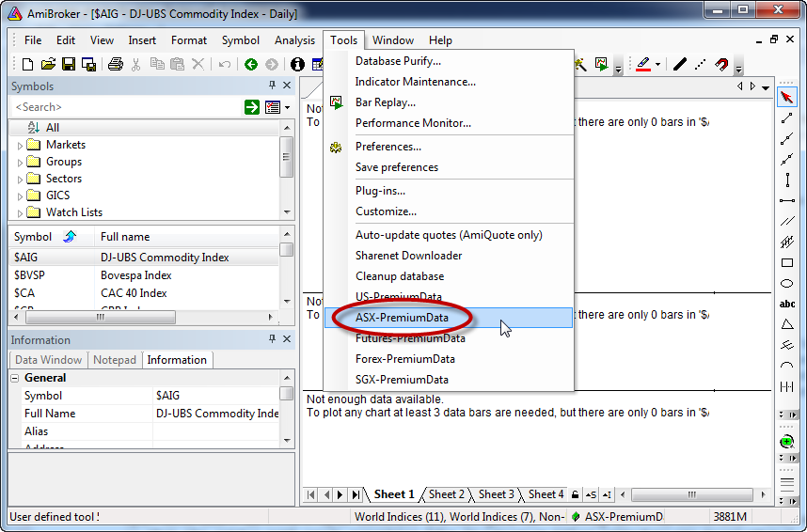Viewport: 807px width, 532px height.
Task: Expand the Markets folder
Action: coord(20,146)
